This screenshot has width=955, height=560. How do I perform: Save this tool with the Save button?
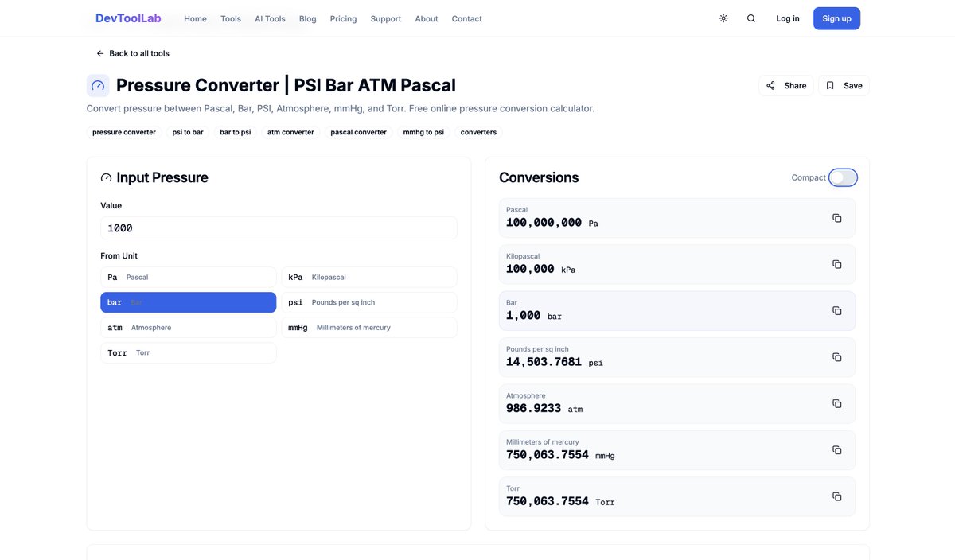click(x=844, y=85)
